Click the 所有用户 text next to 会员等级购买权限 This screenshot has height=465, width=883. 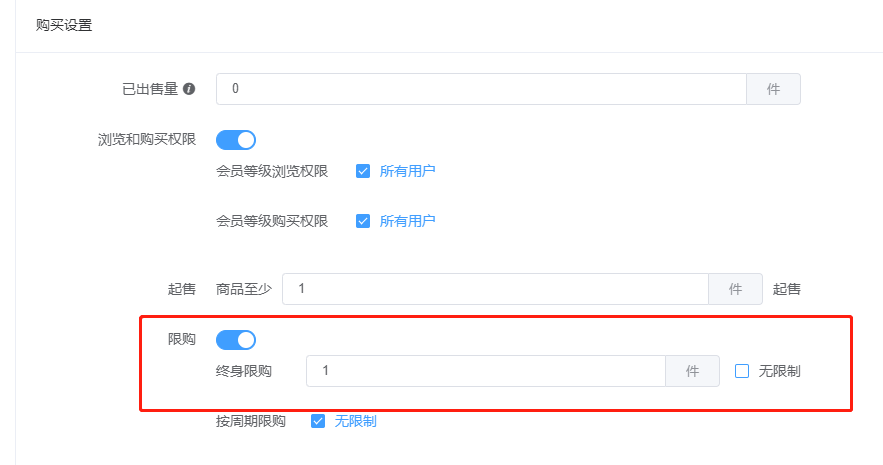point(407,221)
